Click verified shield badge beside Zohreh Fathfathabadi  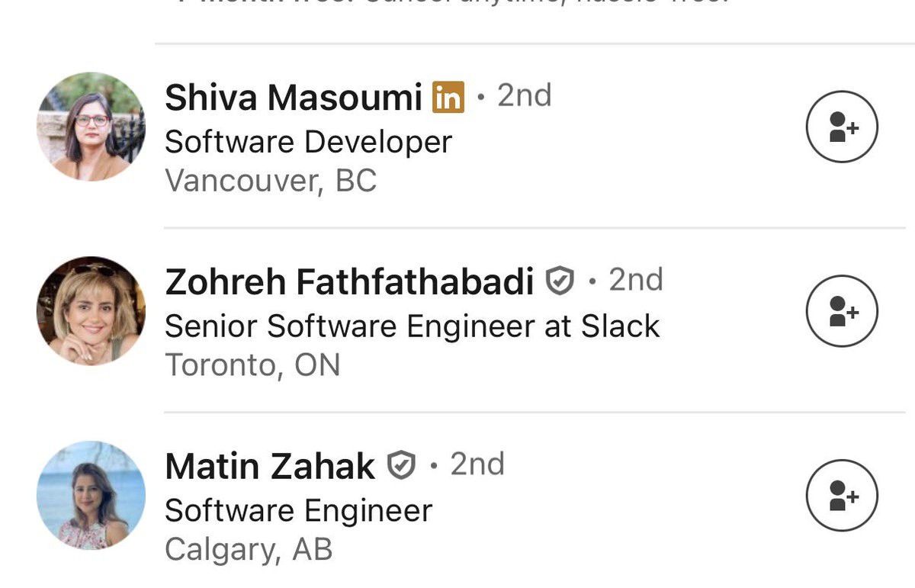(560, 281)
